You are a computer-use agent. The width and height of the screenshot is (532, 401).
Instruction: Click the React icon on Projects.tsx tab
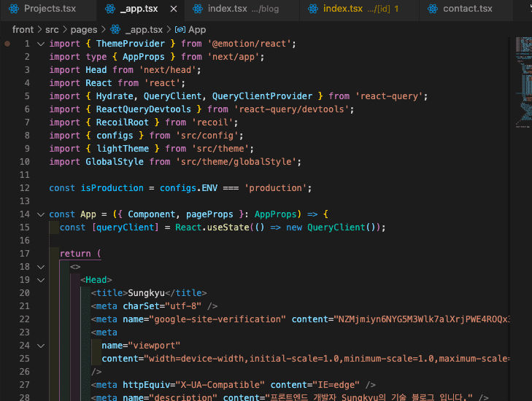[14, 9]
